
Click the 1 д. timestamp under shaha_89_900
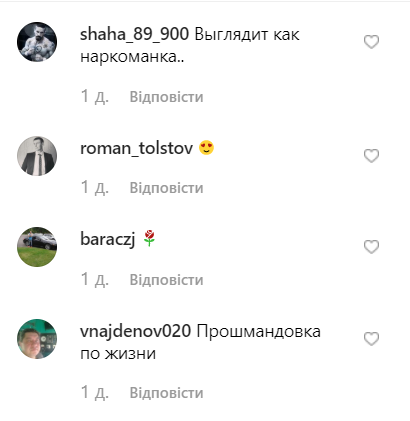(x=95, y=97)
